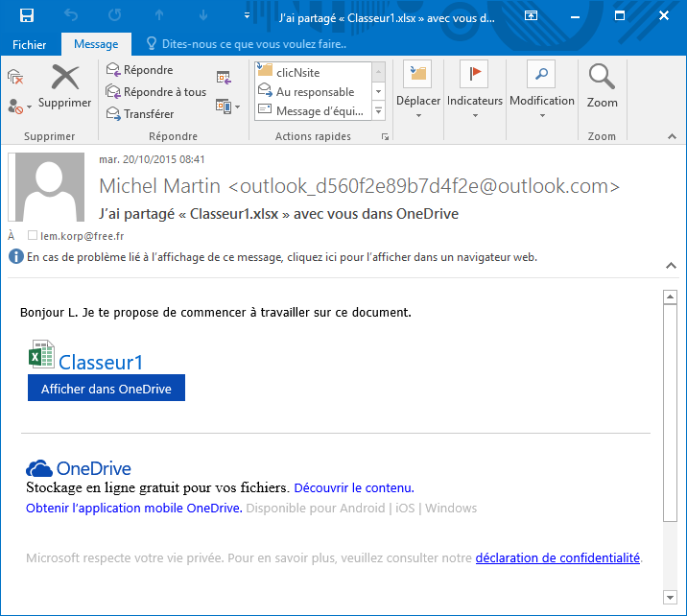The height and width of the screenshot is (616, 687).
Task: Click the Excel icon beside Classeur1
Action: 40,354
